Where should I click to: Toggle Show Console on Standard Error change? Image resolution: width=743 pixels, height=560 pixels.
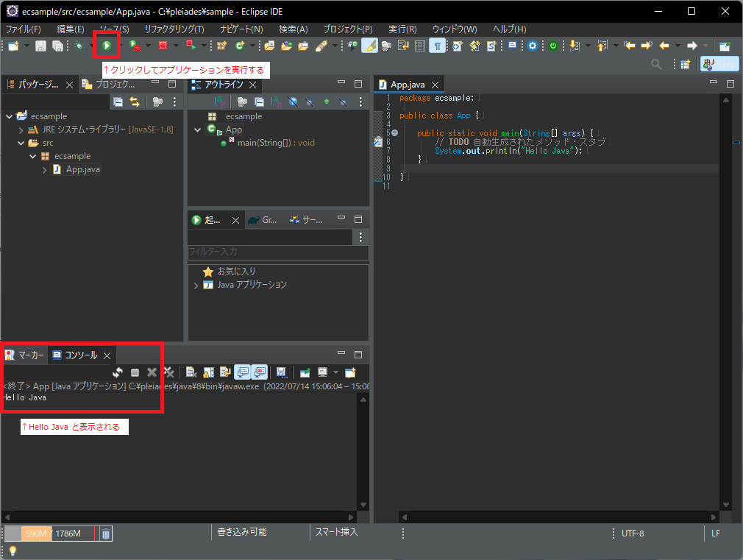pos(260,372)
